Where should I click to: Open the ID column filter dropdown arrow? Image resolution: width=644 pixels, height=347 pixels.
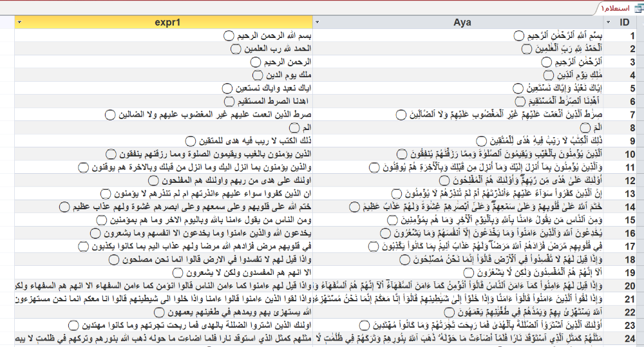click(x=609, y=23)
